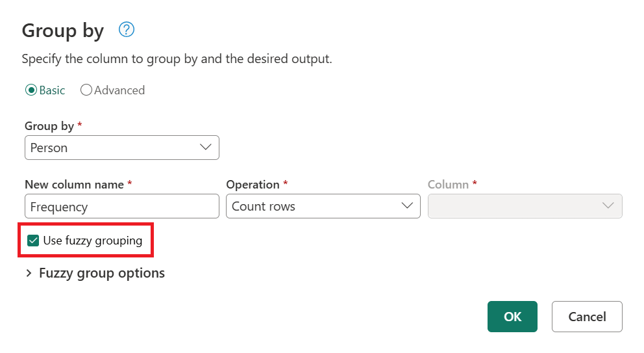Viewport: 644px width, 353px height.
Task: Click the 'New column name' field label
Action: (x=75, y=185)
